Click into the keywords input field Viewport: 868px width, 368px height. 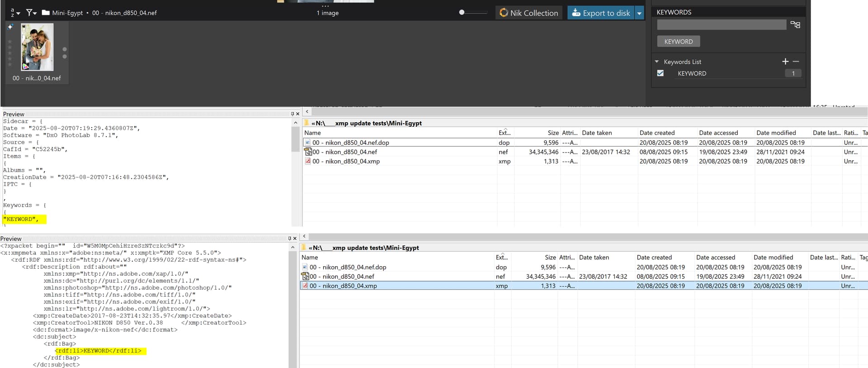[721, 25]
